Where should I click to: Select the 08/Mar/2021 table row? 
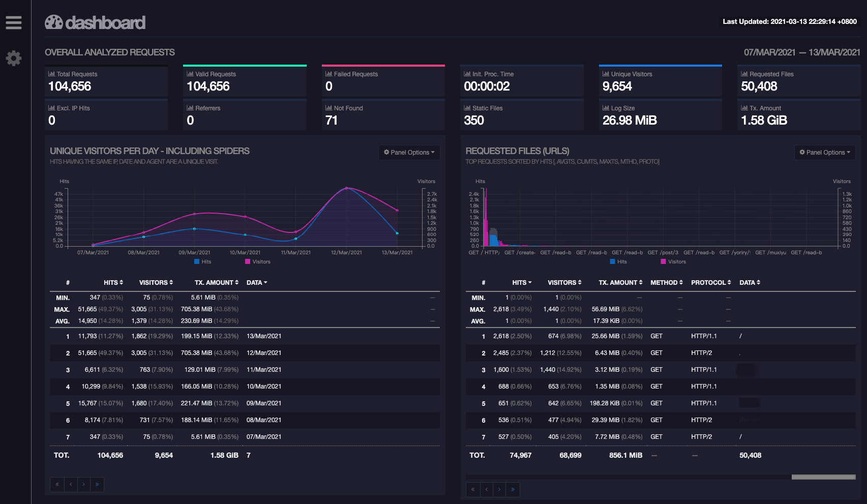(245, 420)
